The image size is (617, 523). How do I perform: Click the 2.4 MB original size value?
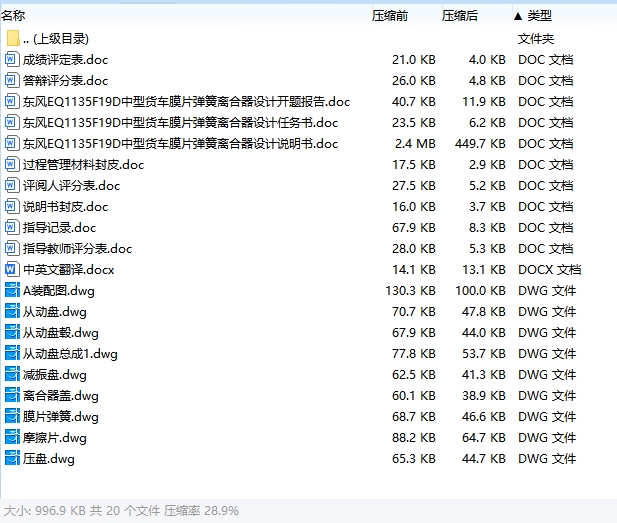(x=415, y=144)
